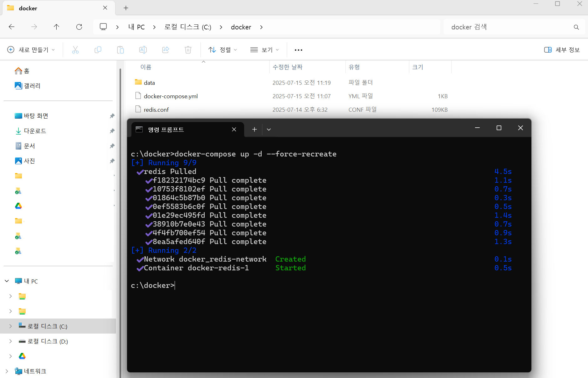Minimize the command prompt window
The height and width of the screenshot is (378, 588).
pyautogui.click(x=477, y=128)
